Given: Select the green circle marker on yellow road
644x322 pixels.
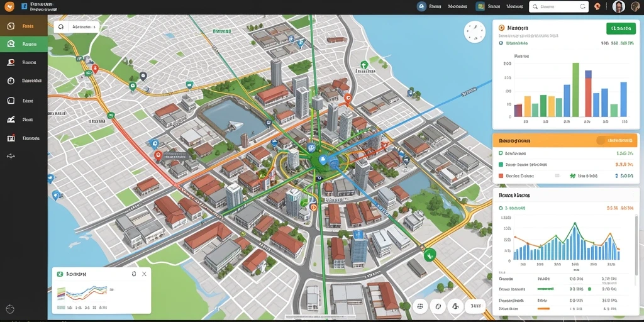Looking at the screenshot, I should (430, 255).
